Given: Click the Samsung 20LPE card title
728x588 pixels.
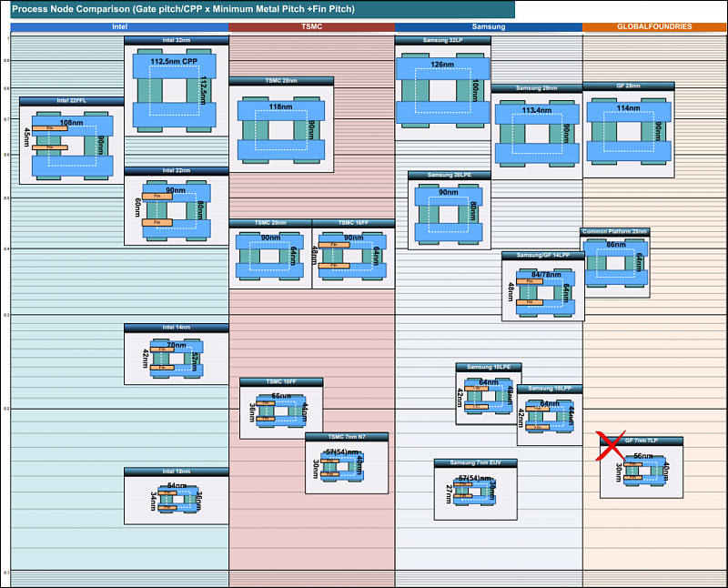Looking at the screenshot, I should point(450,175).
